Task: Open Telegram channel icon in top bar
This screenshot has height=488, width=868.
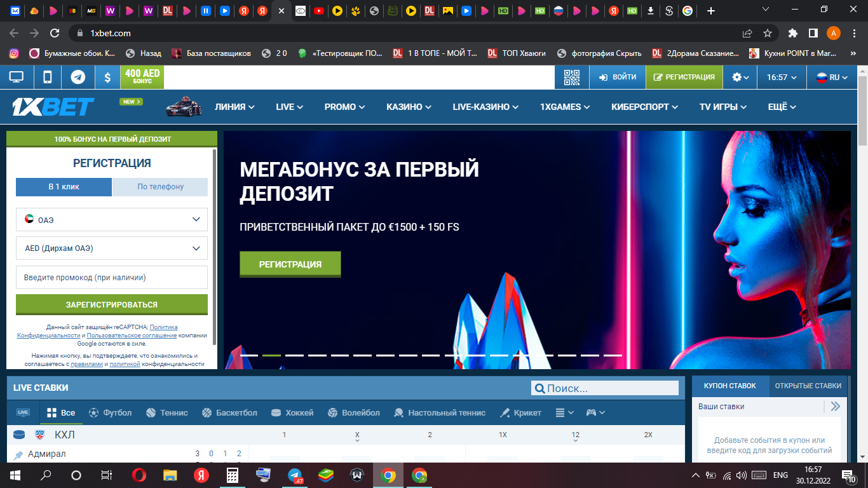Action: coord(78,77)
